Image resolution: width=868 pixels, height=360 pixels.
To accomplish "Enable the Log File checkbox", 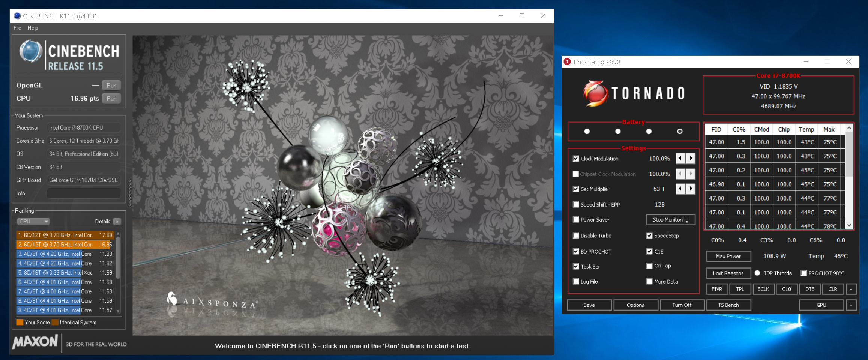I will coord(576,281).
